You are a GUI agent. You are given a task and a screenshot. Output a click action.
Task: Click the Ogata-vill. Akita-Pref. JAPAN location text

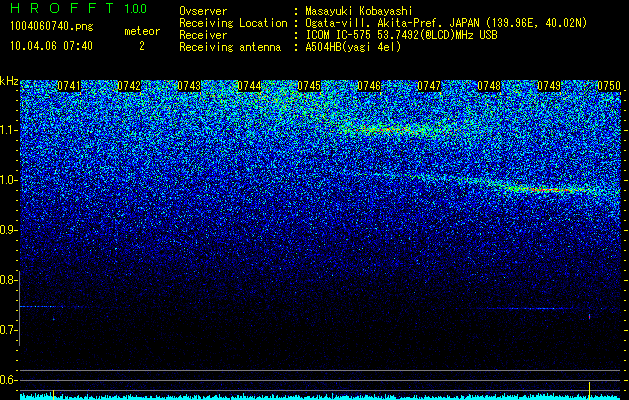(x=446, y=23)
